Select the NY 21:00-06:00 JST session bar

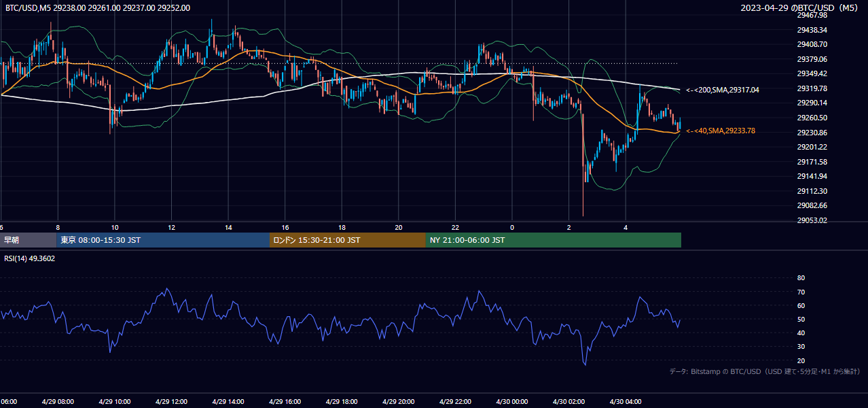click(554, 240)
